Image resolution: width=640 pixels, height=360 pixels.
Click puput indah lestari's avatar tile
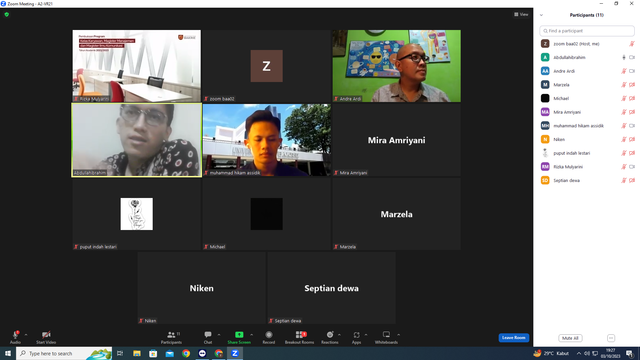pos(137,214)
